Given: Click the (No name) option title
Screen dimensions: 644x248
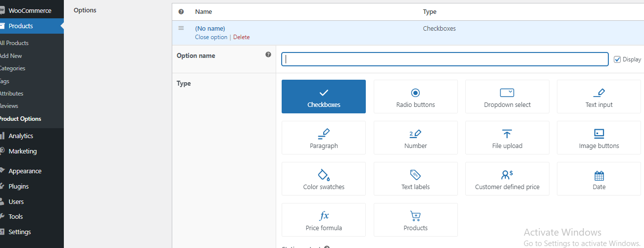Looking at the screenshot, I should 210,29.
